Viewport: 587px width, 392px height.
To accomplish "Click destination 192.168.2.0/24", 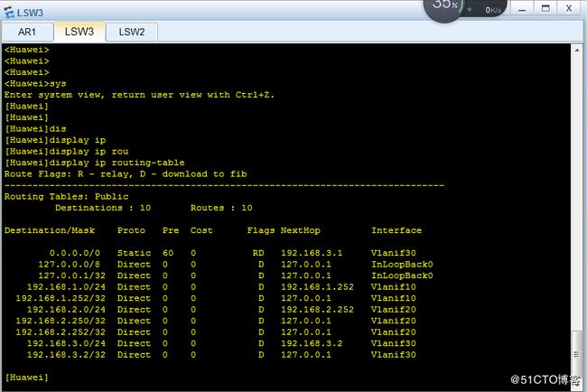I will (66, 310).
